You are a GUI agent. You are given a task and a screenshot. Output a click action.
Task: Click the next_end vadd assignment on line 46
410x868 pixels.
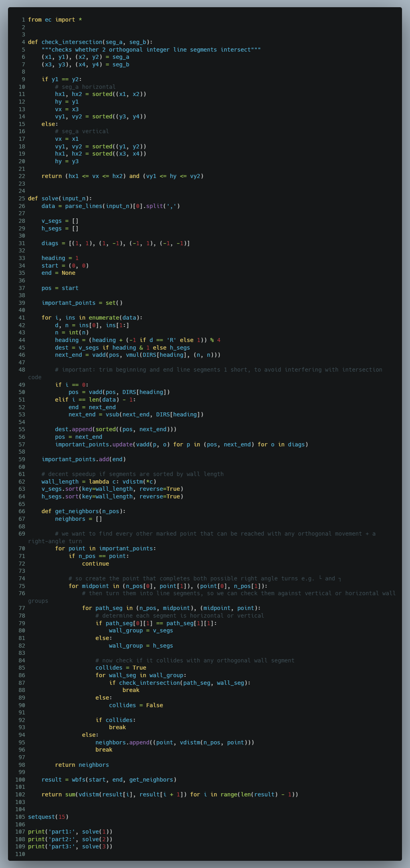point(138,355)
